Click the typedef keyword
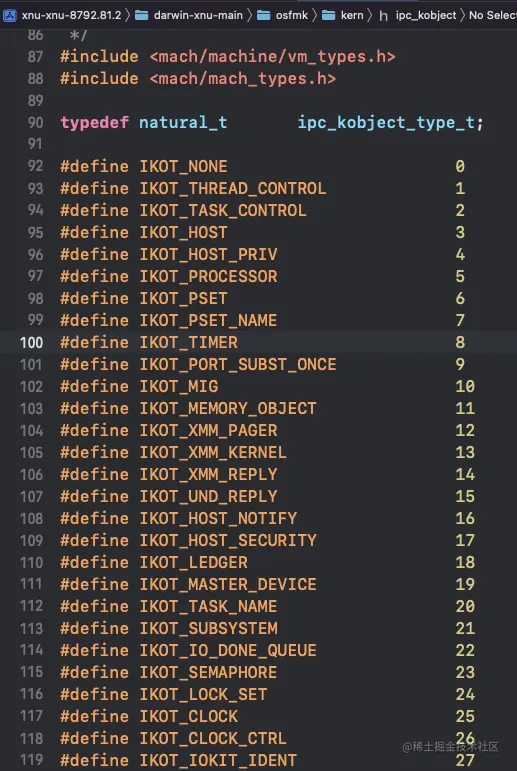 coord(94,122)
